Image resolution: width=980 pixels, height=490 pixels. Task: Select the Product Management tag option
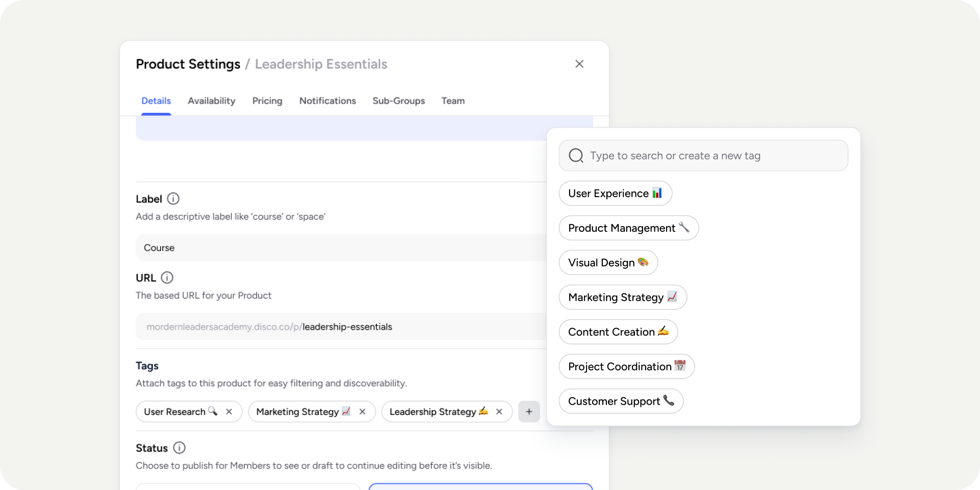pyautogui.click(x=629, y=228)
